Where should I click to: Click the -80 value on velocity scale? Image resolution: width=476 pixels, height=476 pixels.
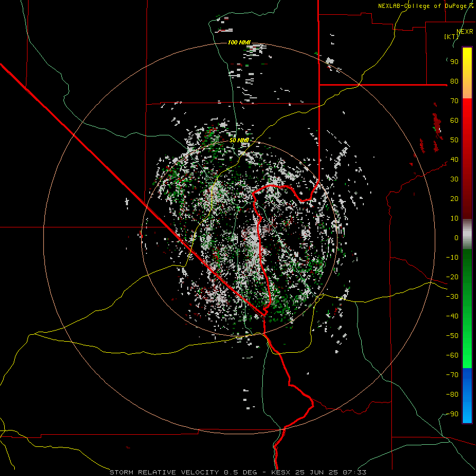[452, 395]
